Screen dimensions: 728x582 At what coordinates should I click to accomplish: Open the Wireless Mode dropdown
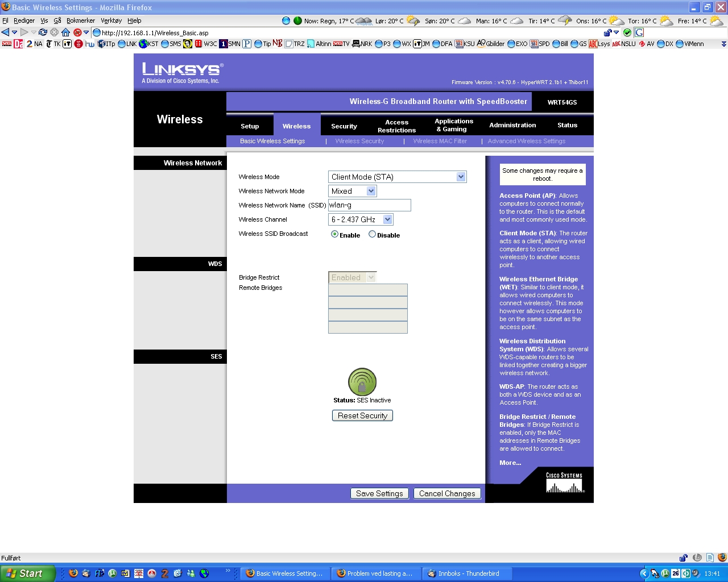point(398,177)
